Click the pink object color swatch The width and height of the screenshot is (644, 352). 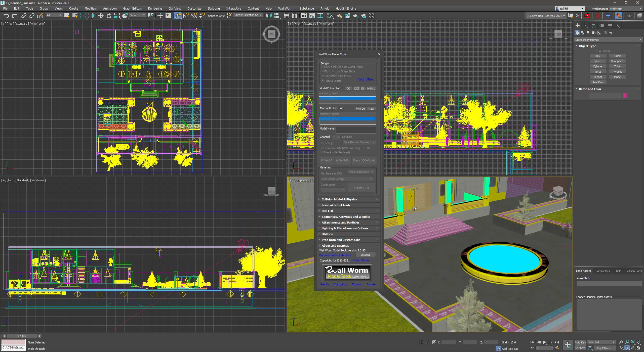point(625,96)
